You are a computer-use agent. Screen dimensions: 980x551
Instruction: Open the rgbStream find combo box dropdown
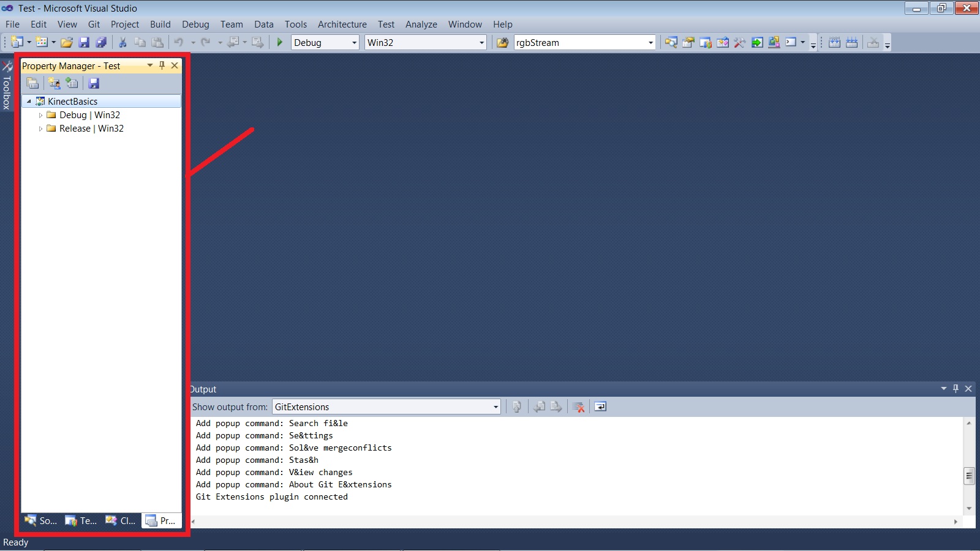point(650,43)
